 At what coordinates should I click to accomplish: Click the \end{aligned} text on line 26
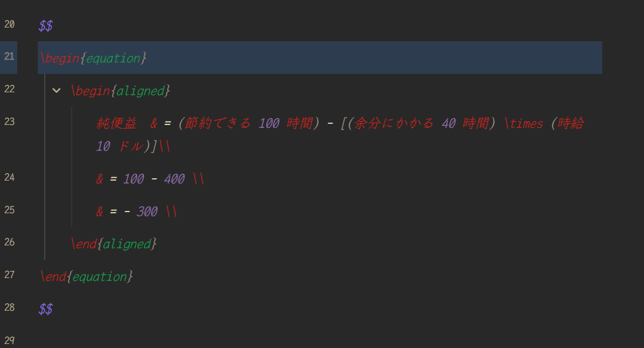click(115, 243)
